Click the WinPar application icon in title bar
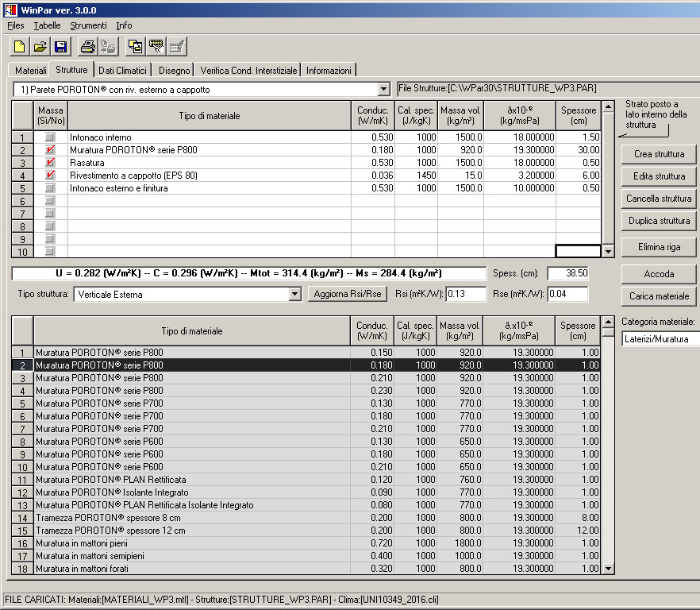Image resolution: width=700 pixels, height=610 pixels. click(10, 10)
